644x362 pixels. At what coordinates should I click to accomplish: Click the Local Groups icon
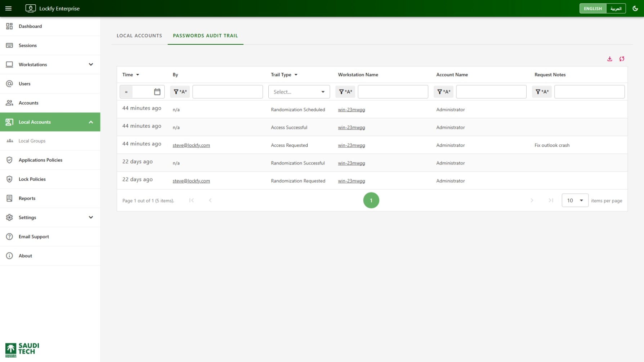pos(10,141)
